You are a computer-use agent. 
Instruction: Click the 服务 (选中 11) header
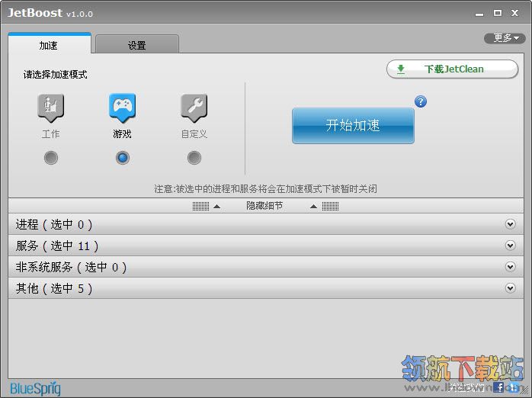click(x=266, y=246)
